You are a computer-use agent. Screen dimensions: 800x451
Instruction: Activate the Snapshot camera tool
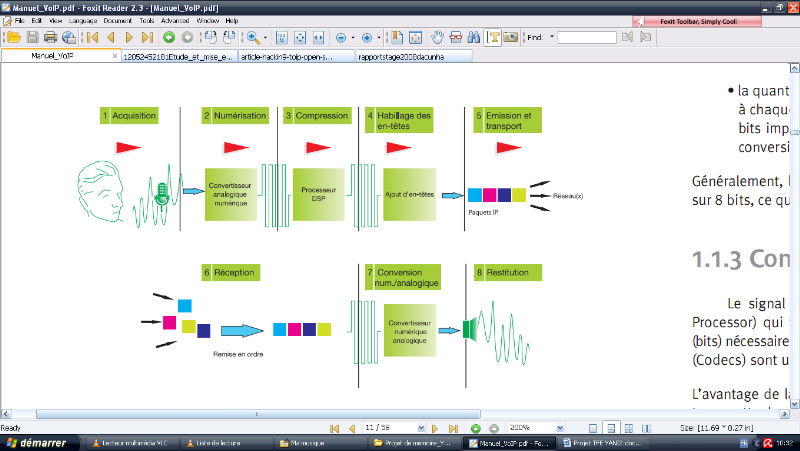click(x=511, y=37)
